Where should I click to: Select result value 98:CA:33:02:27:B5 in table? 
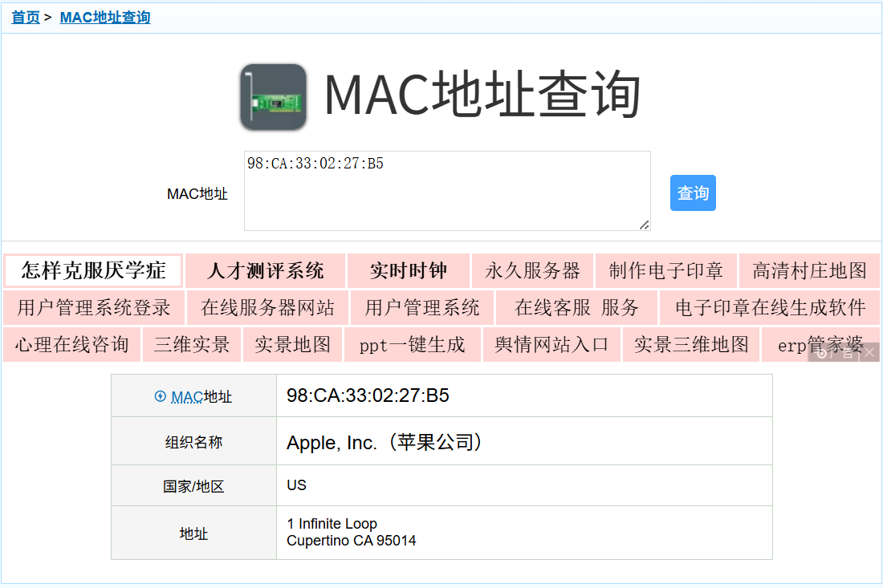pyautogui.click(x=368, y=395)
